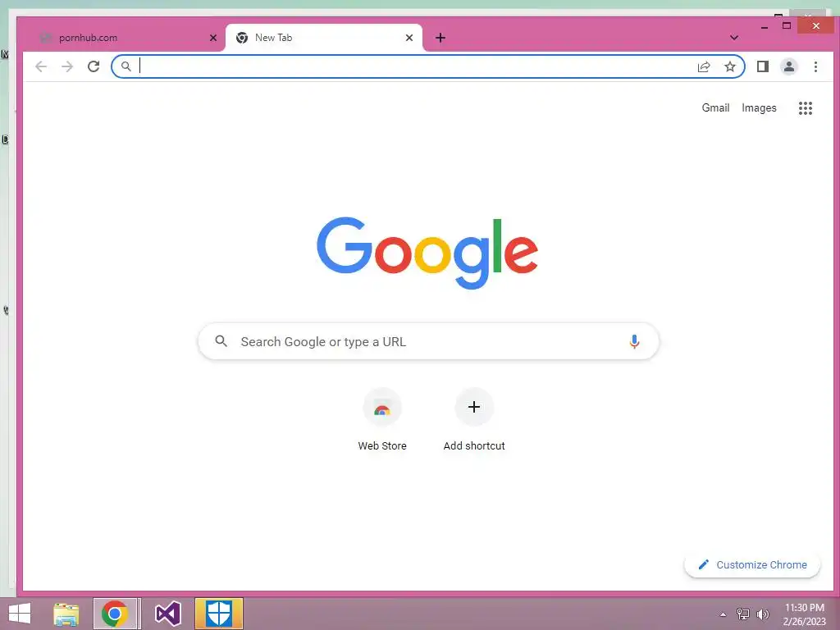Open the Google apps grid

[x=806, y=108]
